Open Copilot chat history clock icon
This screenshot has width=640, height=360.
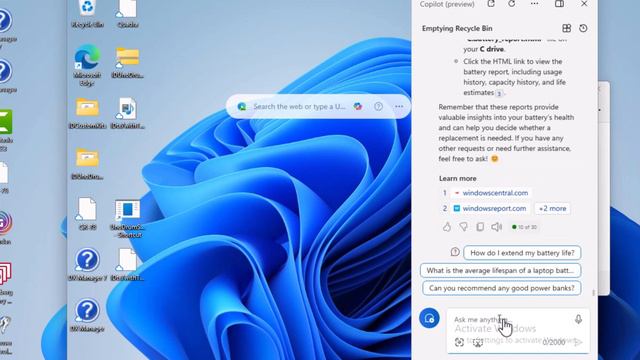(x=583, y=28)
